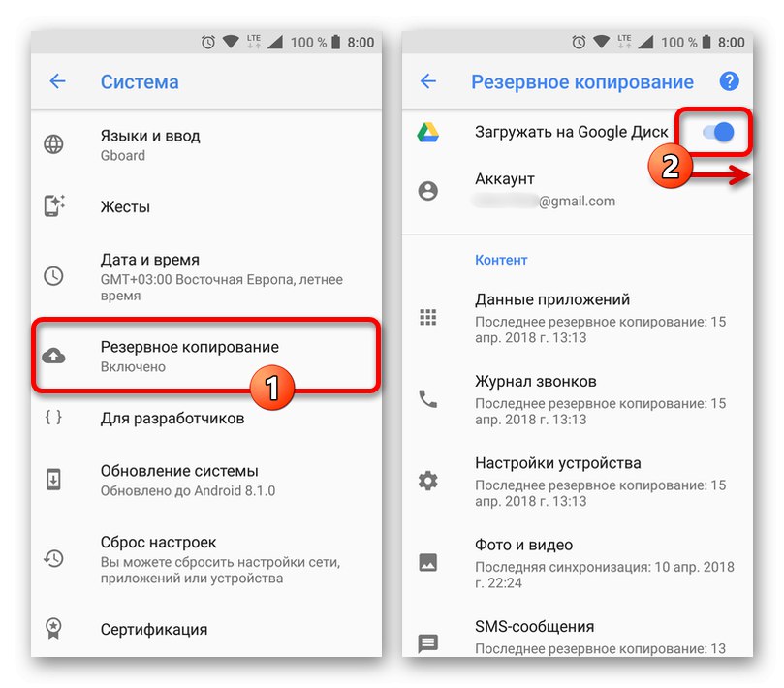Open help question mark icon
Image resolution: width=784 pixels, height=688 pixels.
pyautogui.click(x=729, y=81)
